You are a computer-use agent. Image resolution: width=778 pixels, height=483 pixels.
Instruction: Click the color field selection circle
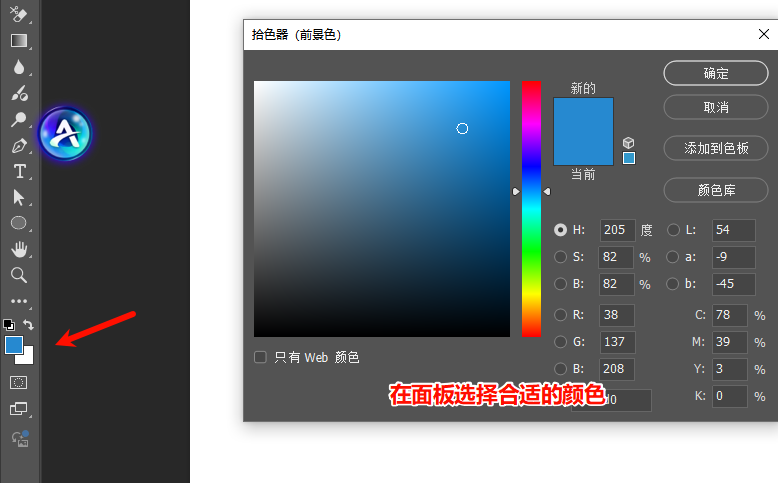tap(462, 129)
